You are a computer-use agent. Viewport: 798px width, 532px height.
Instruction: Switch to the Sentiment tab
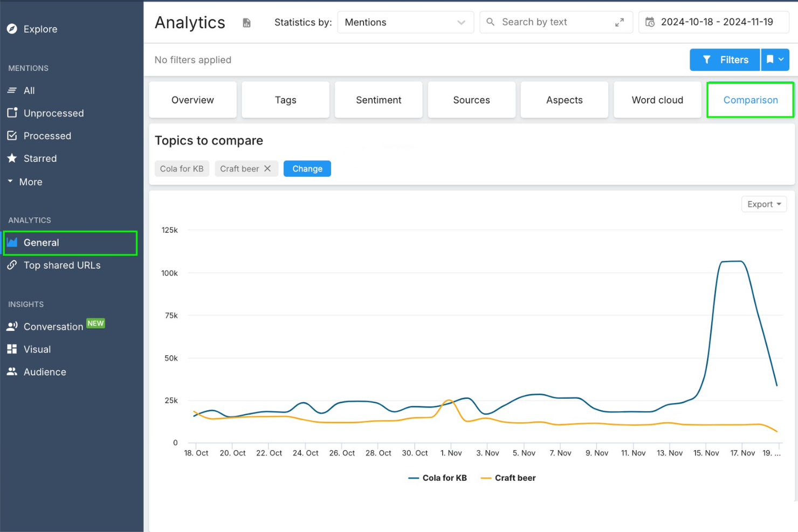379,100
